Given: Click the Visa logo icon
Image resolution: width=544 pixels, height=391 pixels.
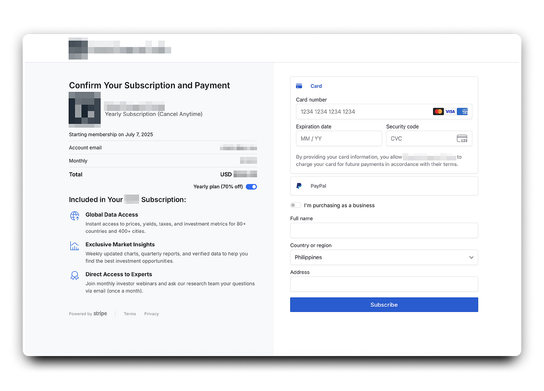Looking at the screenshot, I should click(450, 111).
